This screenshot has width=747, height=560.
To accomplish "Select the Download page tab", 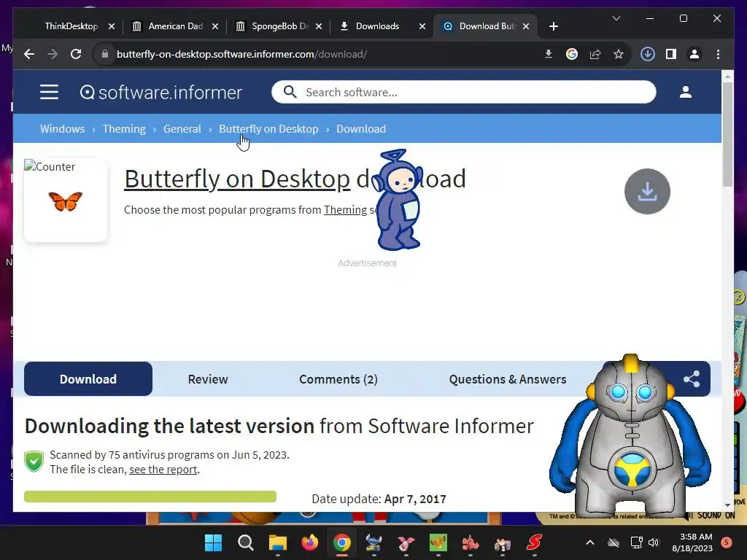I will pyautogui.click(x=88, y=379).
